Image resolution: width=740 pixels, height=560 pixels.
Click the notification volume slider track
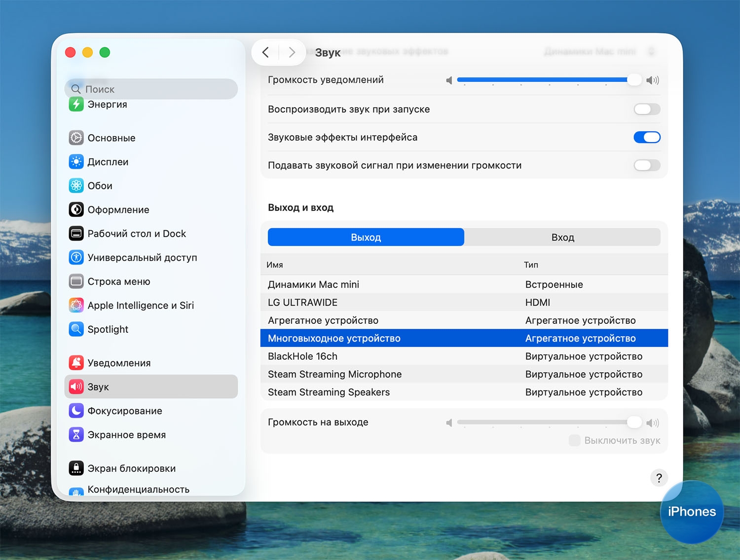pyautogui.click(x=543, y=80)
